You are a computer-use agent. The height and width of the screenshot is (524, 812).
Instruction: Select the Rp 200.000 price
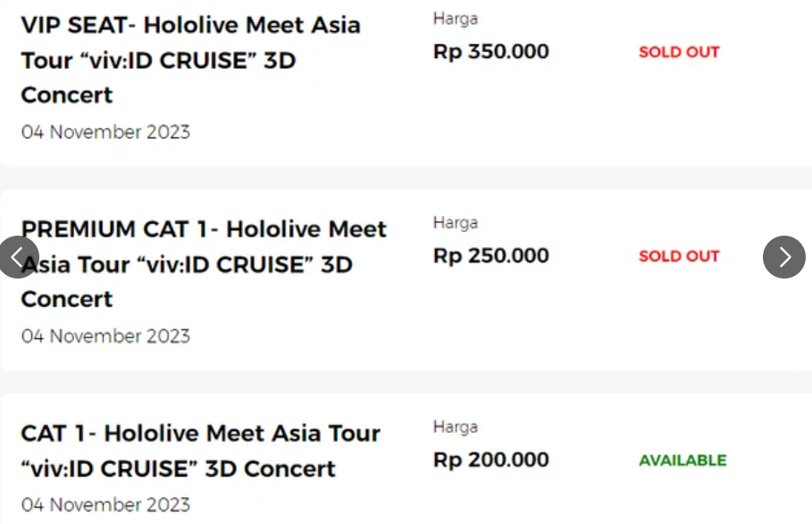tap(490, 461)
